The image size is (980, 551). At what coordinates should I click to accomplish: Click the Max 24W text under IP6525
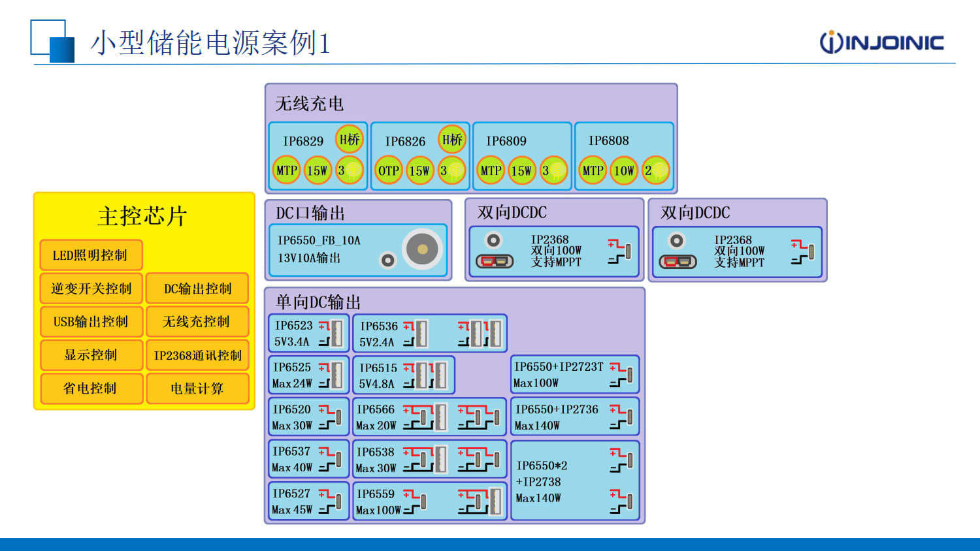point(292,383)
